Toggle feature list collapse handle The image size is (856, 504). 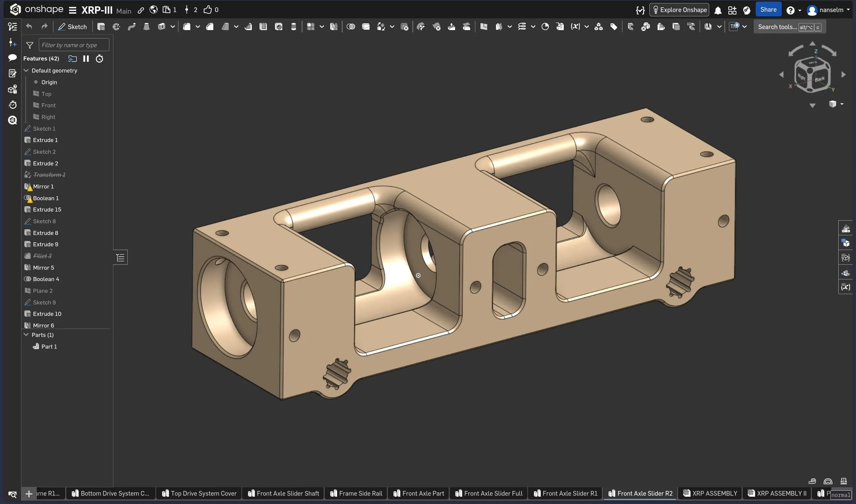click(120, 257)
